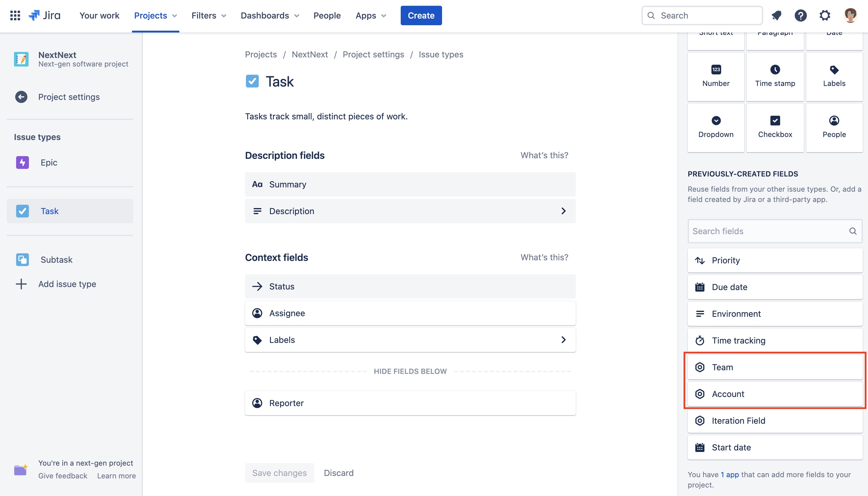Open the help question mark icon
The width and height of the screenshot is (868, 496).
point(800,15)
